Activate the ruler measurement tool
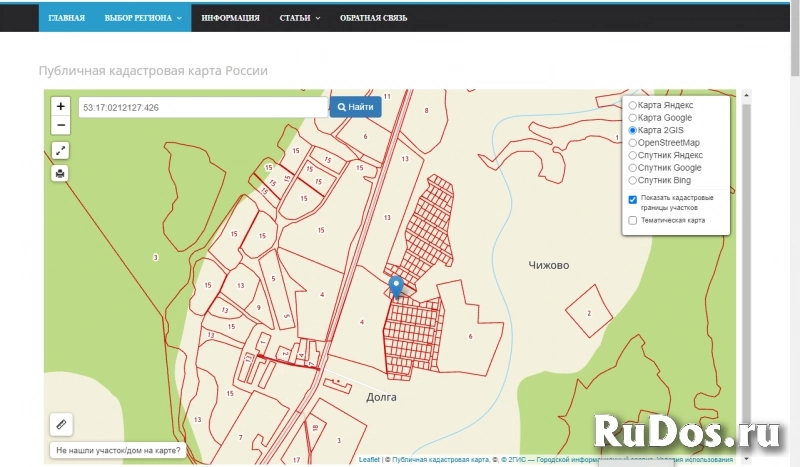 pyautogui.click(x=61, y=425)
